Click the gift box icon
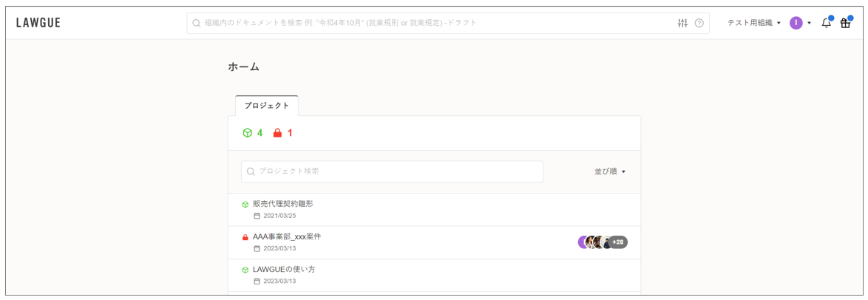Image resolution: width=868 pixels, height=300 pixels. (845, 23)
